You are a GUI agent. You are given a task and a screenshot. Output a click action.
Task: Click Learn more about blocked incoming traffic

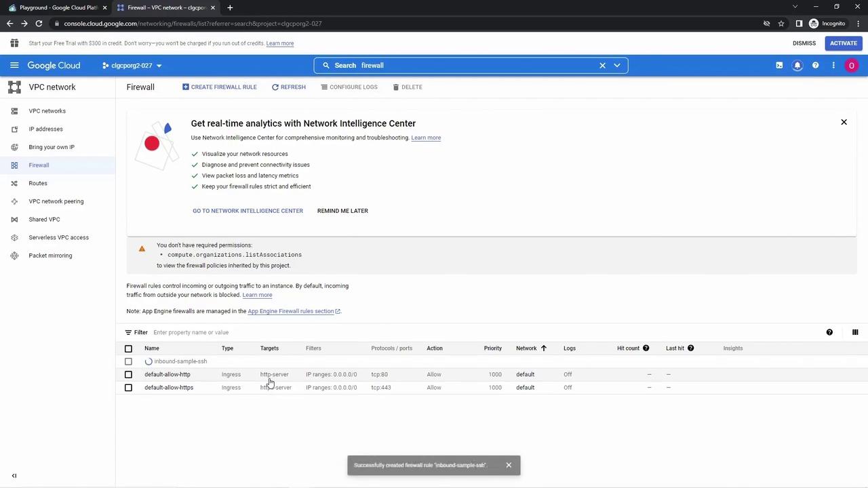point(257,295)
